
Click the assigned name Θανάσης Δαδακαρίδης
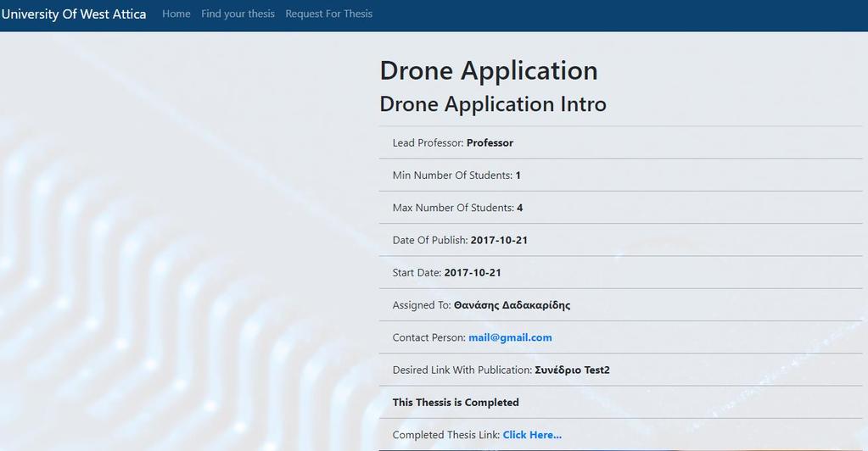click(x=512, y=305)
